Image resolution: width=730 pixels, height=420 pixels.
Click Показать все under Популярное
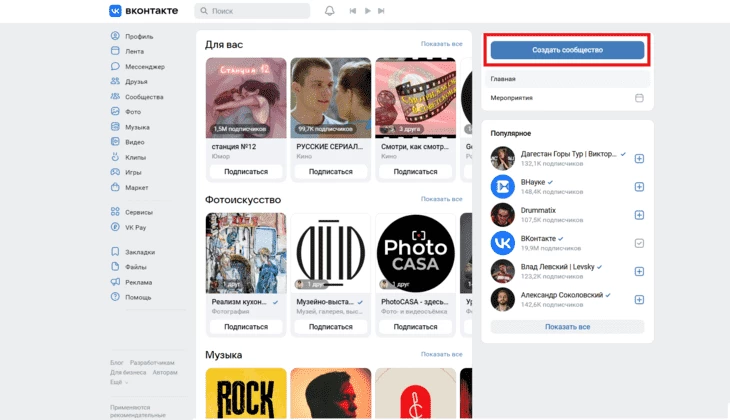click(567, 326)
